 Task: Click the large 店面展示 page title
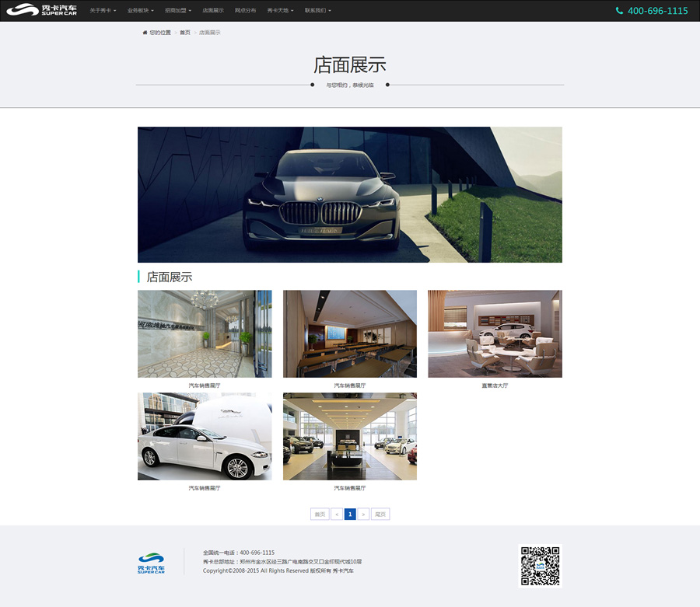(x=349, y=65)
